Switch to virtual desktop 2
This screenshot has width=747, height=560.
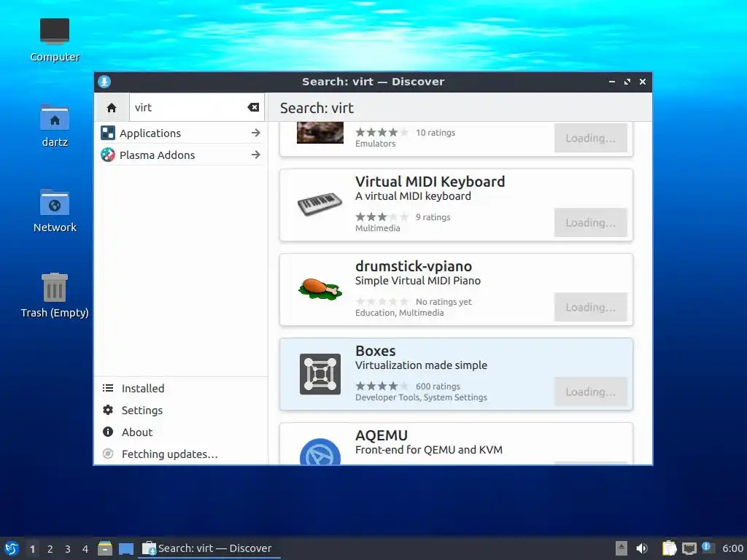coord(50,549)
